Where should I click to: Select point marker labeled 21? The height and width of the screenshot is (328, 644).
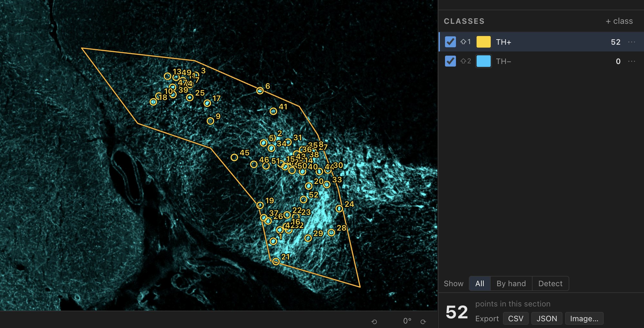[x=276, y=261]
